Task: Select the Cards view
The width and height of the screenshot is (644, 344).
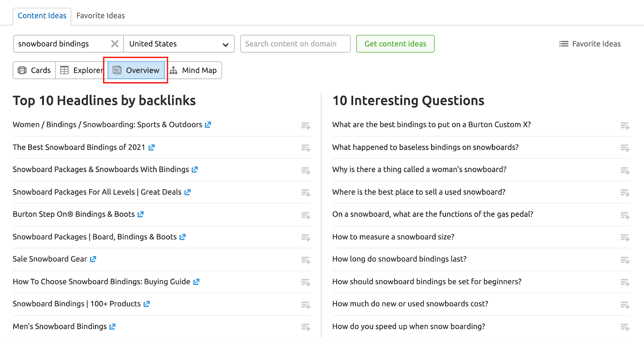Action: (34, 70)
